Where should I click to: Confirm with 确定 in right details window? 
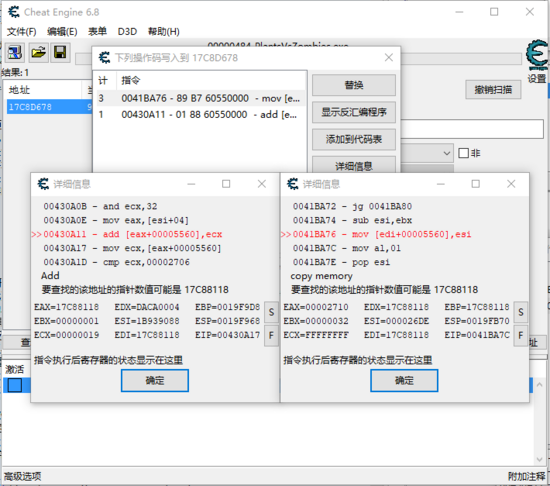[x=404, y=380]
